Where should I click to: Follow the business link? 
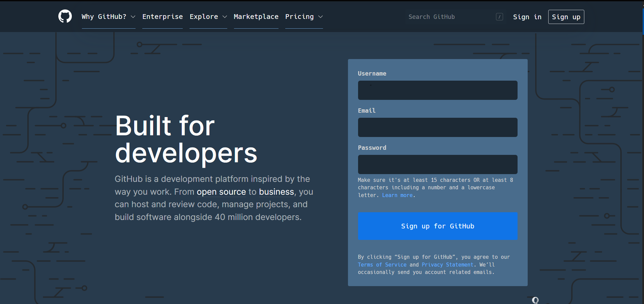(276, 192)
